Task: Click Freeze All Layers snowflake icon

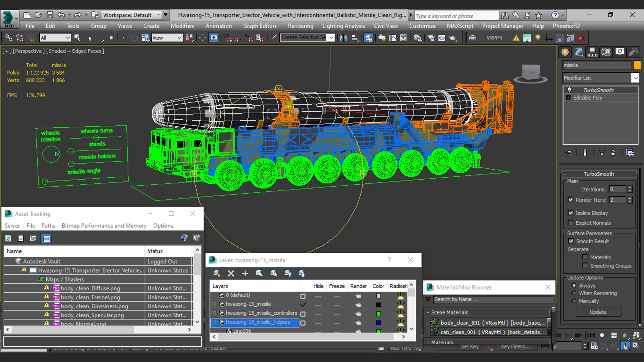Action: pos(302,273)
